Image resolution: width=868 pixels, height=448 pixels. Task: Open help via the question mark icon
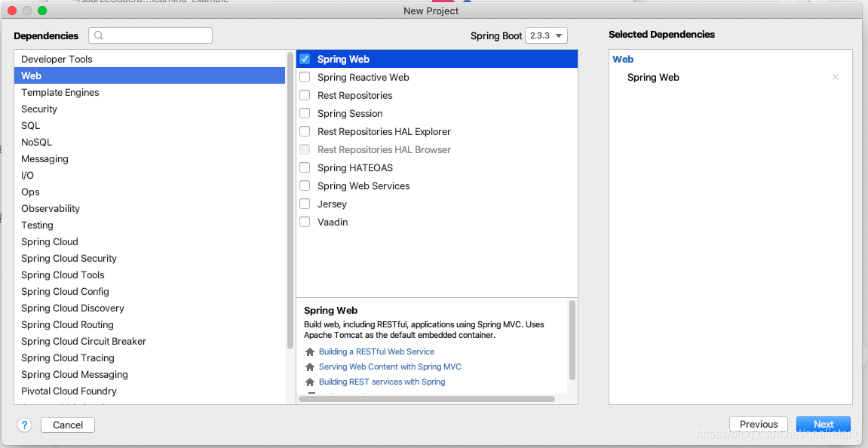coord(23,425)
